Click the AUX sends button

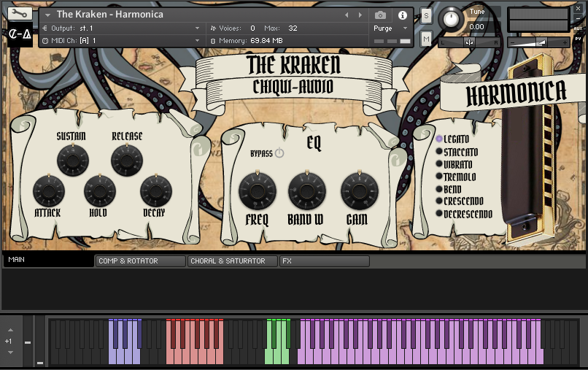pyautogui.click(x=578, y=28)
